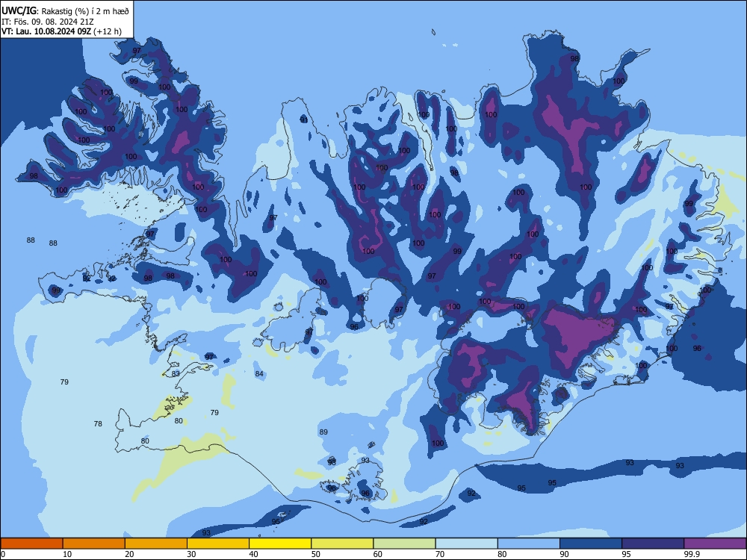Click the title line 'UWC/IG: Rakastig (%) í 2 m hæð'
Image resolution: width=747 pixels, height=560 pixels.
(65, 10)
